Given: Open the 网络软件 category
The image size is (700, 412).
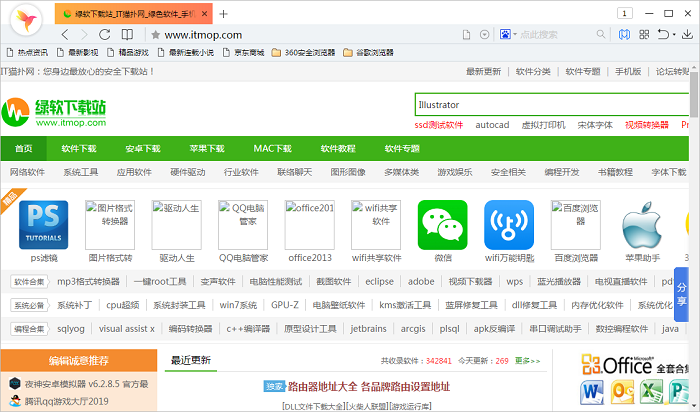Looking at the screenshot, I should click(x=27, y=172).
